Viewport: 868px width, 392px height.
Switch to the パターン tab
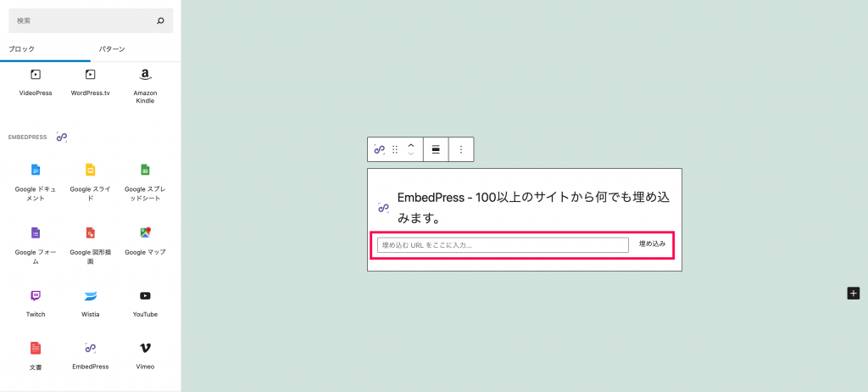(113, 49)
